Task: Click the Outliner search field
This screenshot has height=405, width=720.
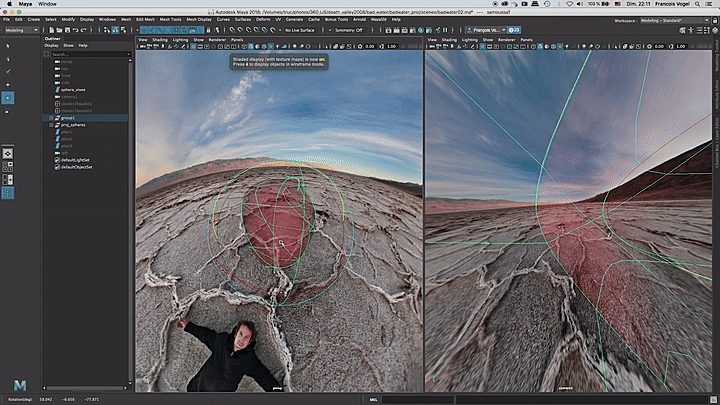Action: point(88,53)
